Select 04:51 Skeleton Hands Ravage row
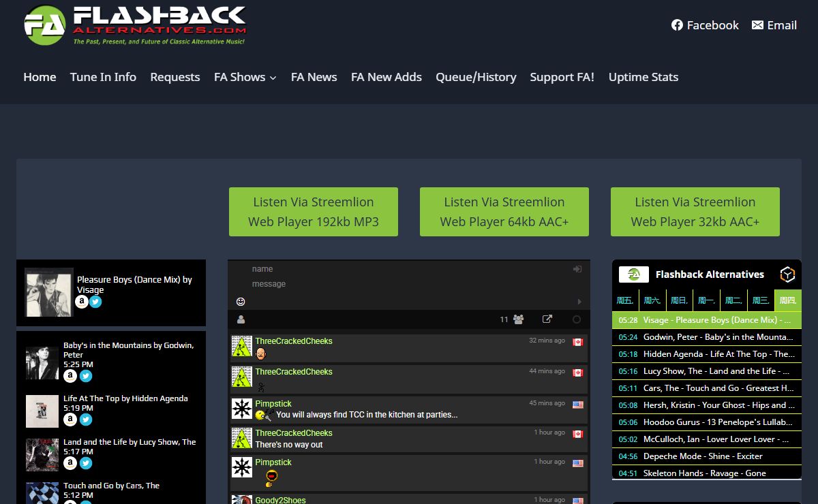This screenshot has width=818, height=504. 707,473
